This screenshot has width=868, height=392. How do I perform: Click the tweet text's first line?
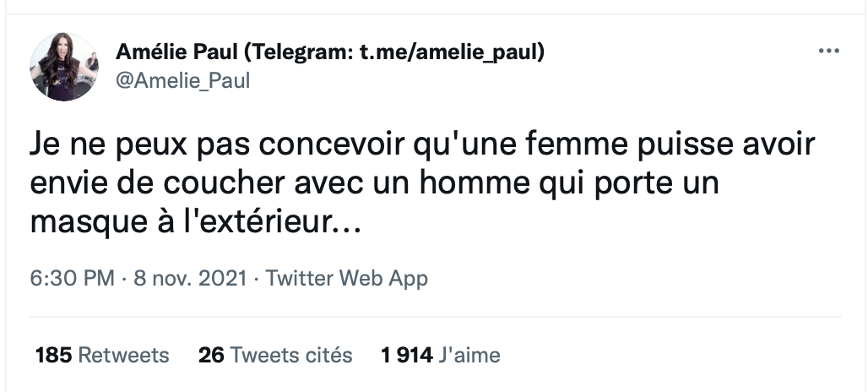(422, 145)
